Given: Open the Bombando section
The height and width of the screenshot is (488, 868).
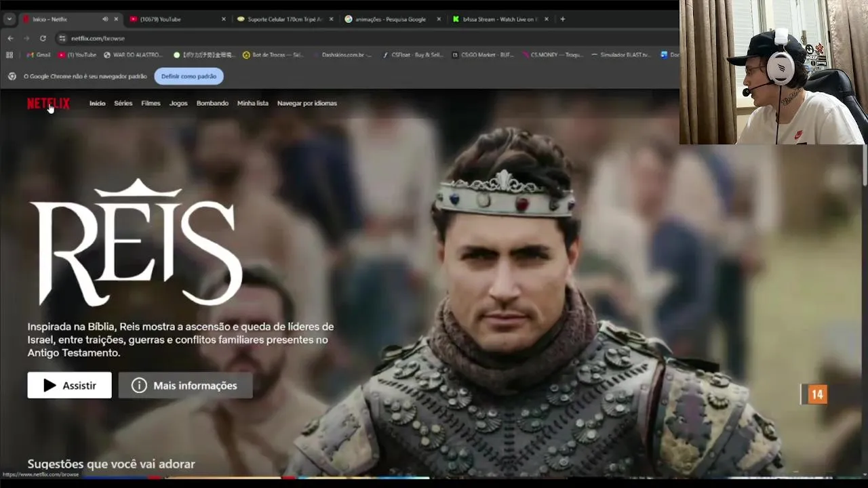Looking at the screenshot, I should [212, 104].
